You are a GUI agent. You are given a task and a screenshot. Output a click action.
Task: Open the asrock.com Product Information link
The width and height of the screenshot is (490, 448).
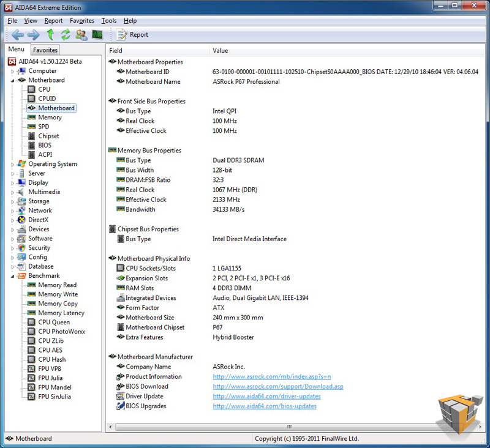tap(271, 377)
